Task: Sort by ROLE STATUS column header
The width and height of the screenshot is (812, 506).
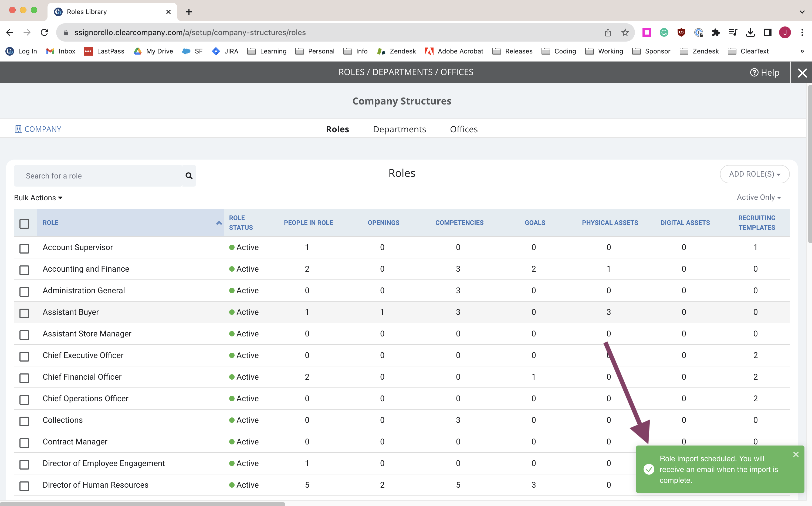Action: (x=241, y=223)
